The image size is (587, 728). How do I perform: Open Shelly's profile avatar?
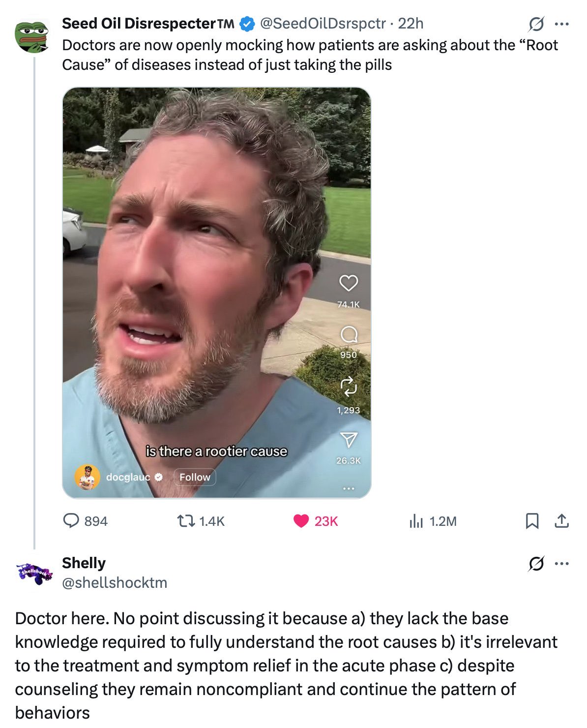tap(34, 573)
